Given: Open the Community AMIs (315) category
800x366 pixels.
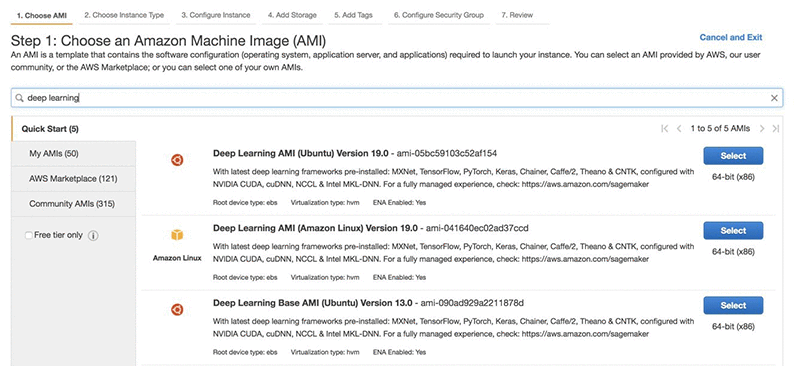Looking at the screenshot, I should (x=74, y=204).
